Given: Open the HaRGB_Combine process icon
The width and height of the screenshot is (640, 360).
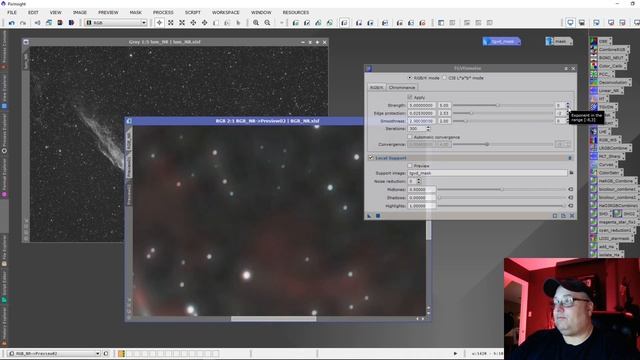Looking at the screenshot, I should (x=613, y=181).
